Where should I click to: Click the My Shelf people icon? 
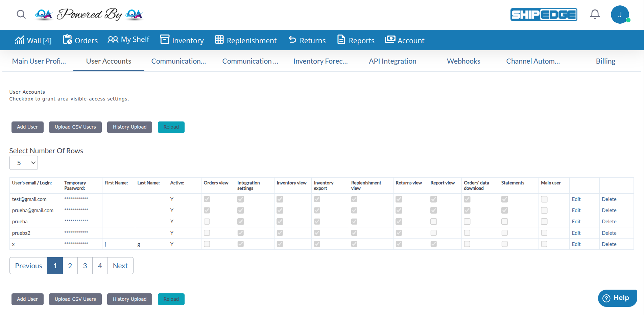[113, 40]
